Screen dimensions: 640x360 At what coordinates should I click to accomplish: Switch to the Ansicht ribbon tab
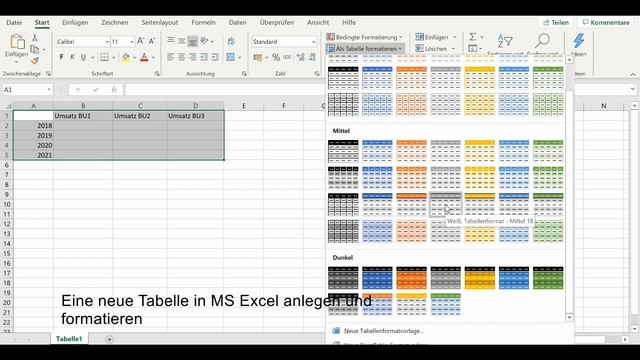(318, 22)
